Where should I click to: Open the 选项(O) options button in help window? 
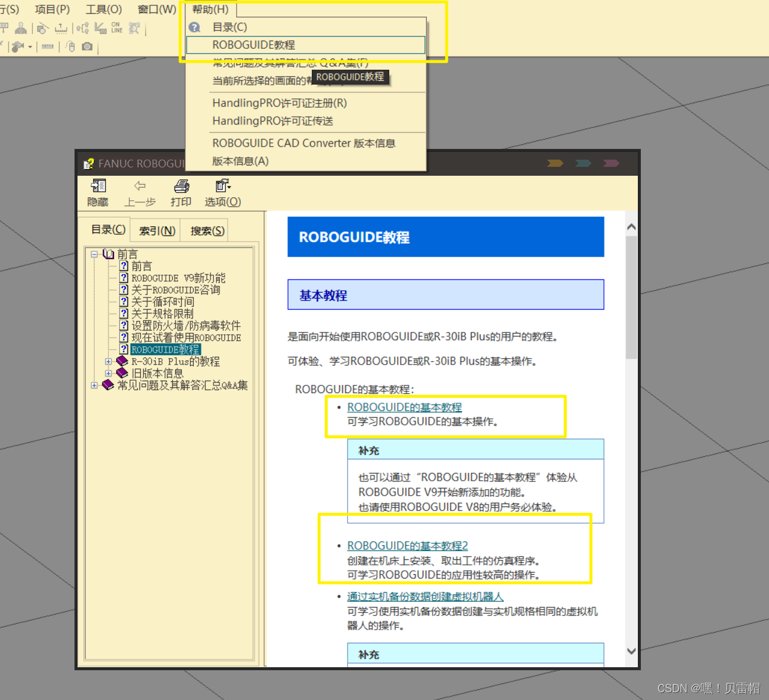223,193
